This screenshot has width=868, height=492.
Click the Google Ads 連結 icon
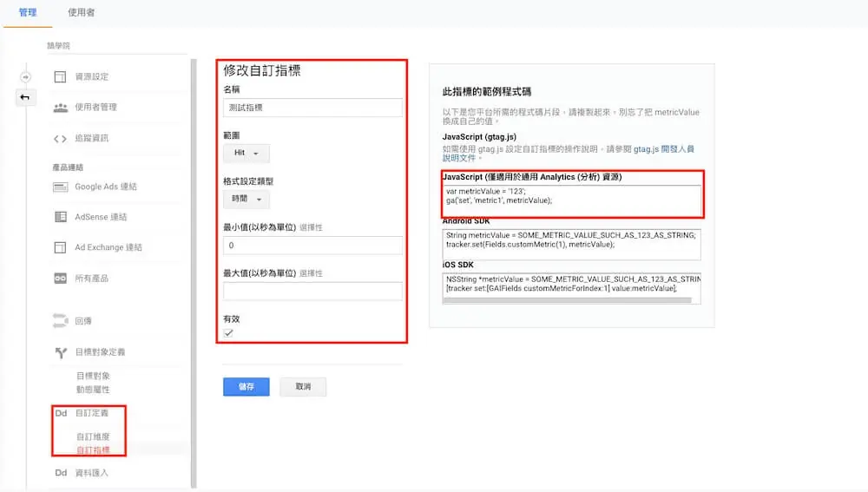(x=61, y=187)
